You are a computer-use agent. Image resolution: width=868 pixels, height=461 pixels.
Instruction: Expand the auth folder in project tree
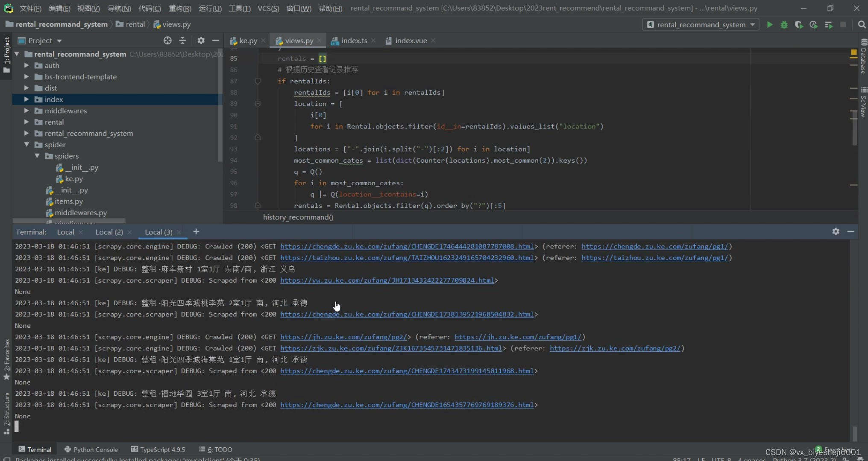tap(26, 65)
